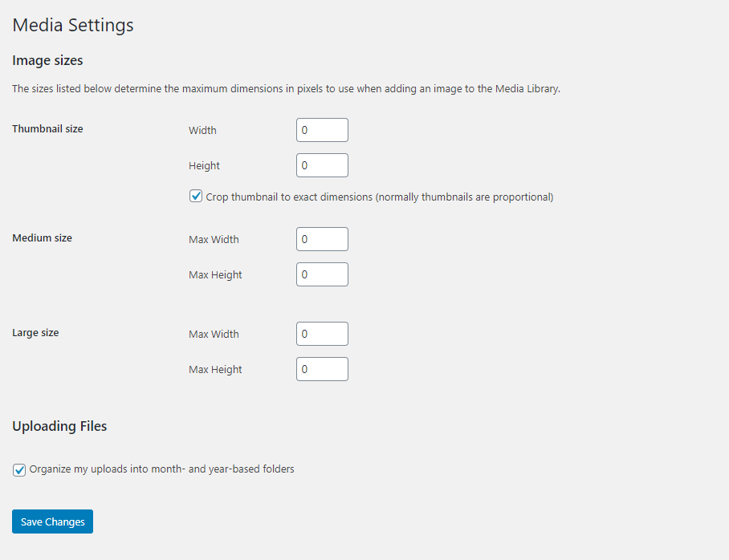Click the Width label under Thumbnail size

pos(202,130)
